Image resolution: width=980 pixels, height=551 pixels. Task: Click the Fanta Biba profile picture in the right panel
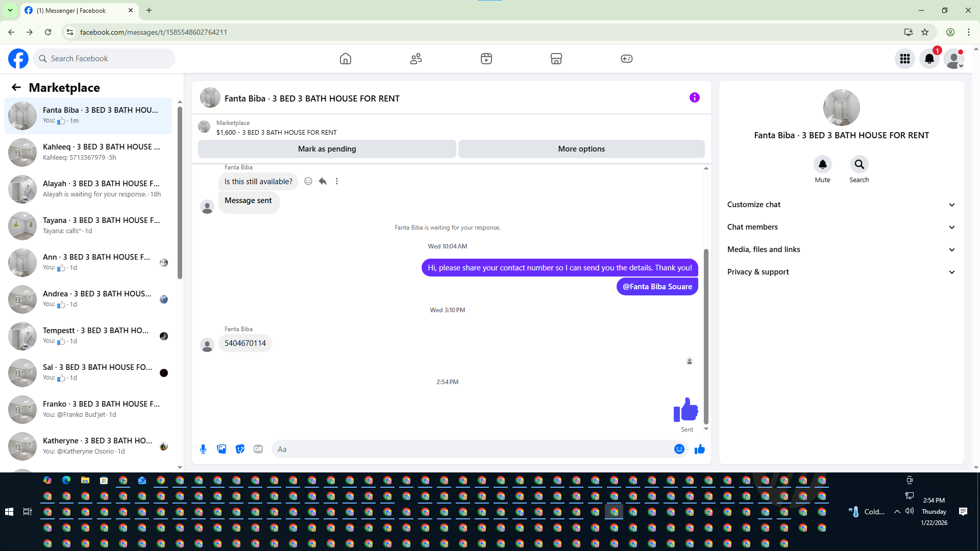click(842, 108)
